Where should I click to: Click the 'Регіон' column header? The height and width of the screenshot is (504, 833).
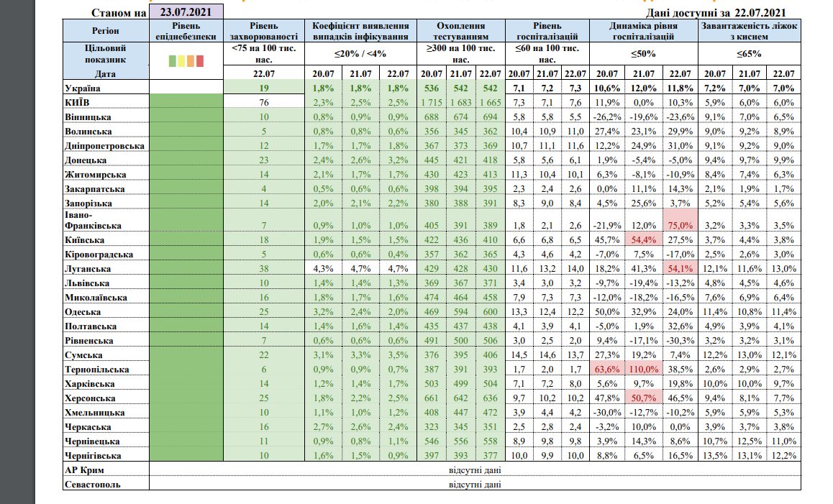pyautogui.click(x=106, y=30)
